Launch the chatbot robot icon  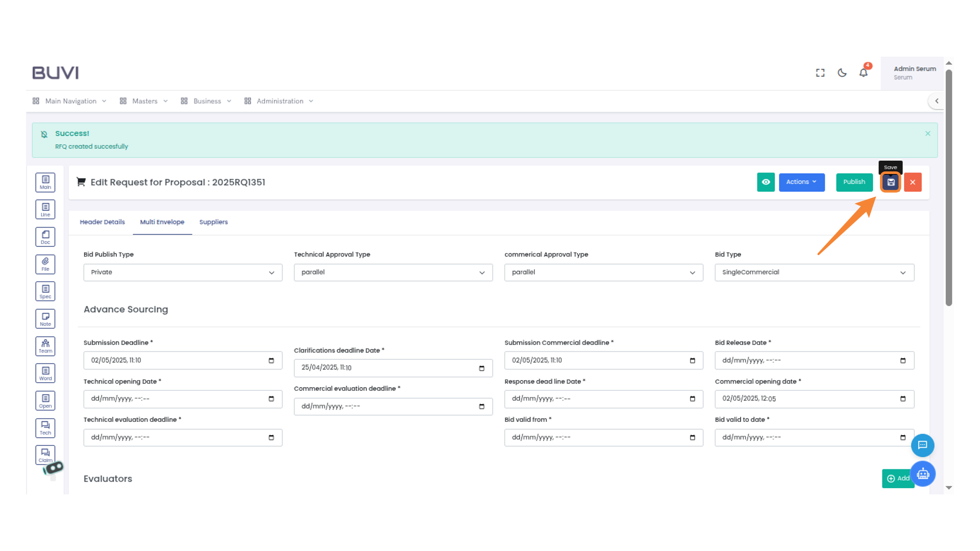922,474
